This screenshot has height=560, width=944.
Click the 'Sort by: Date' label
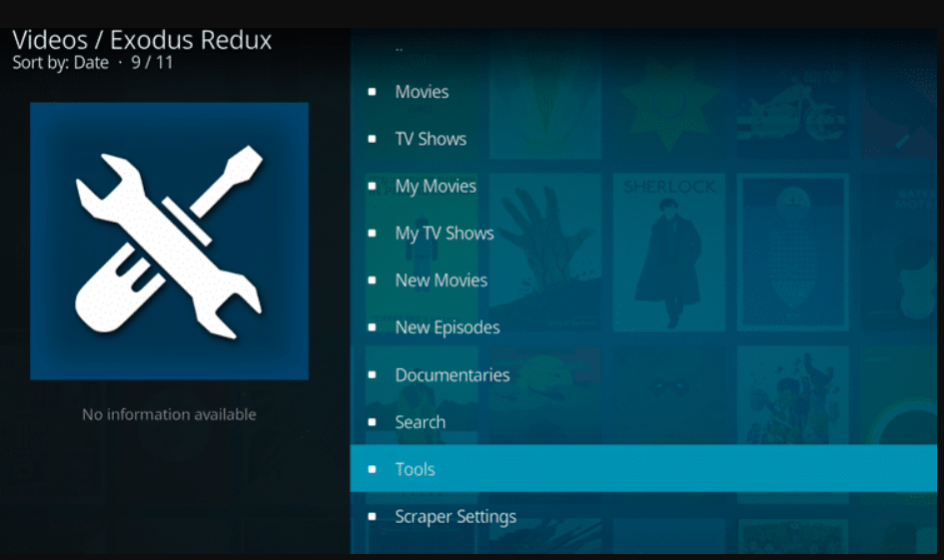coord(61,63)
